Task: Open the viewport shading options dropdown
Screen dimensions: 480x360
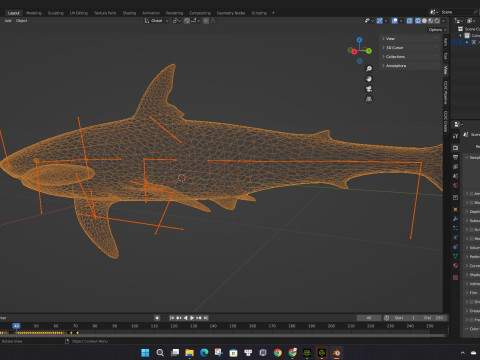Action: point(444,21)
